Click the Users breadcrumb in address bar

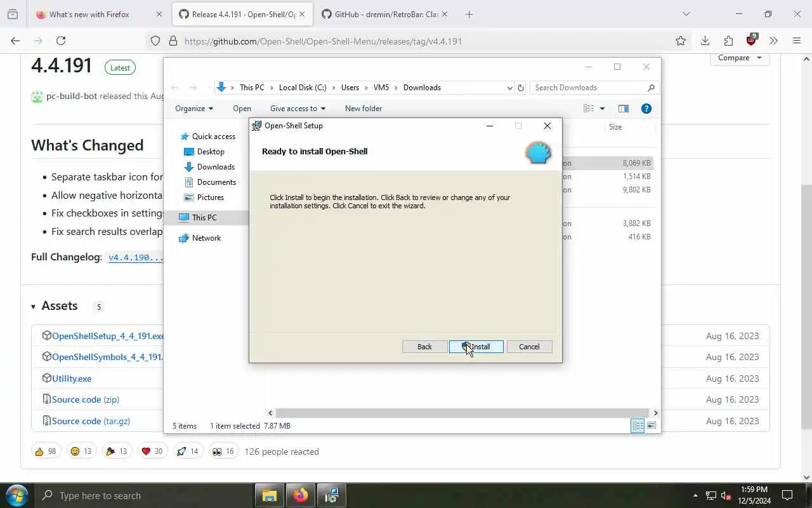(350, 88)
